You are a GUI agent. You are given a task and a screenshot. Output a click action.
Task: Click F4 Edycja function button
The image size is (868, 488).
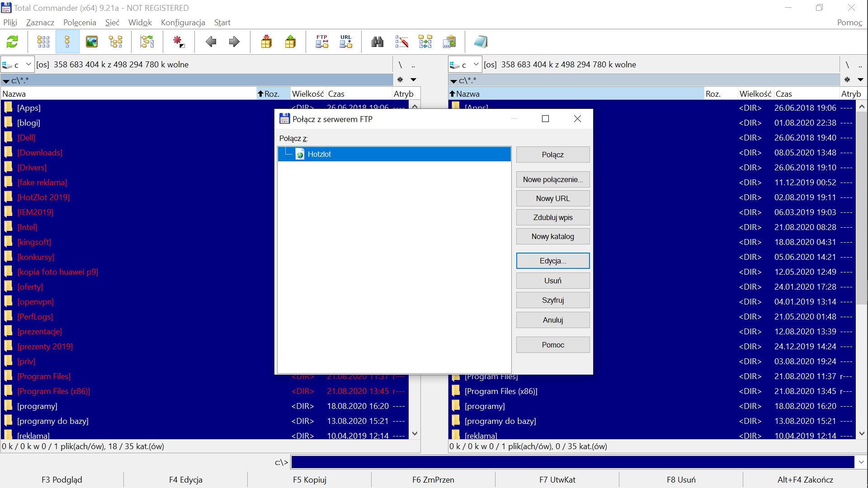point(186,480)
